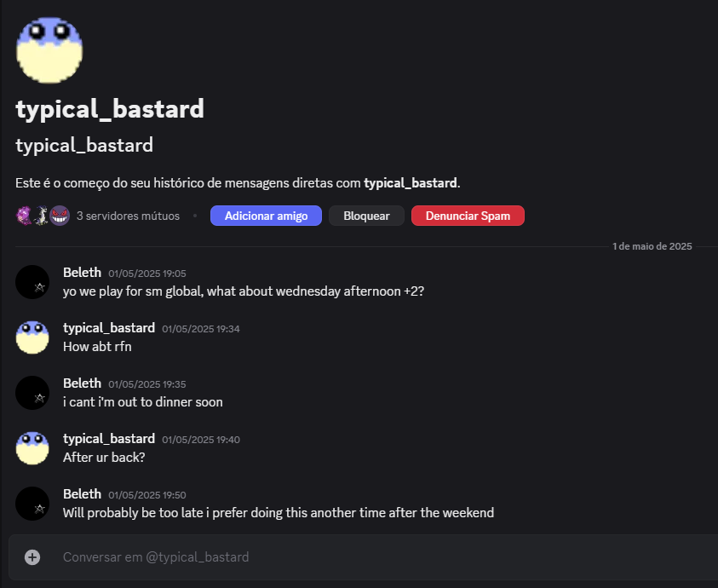The height and width of the screenshot is (588, 718).
Task: Click Beleth's avatar beside "i cant i'm out to dinner"
Action: click(32, 393)
